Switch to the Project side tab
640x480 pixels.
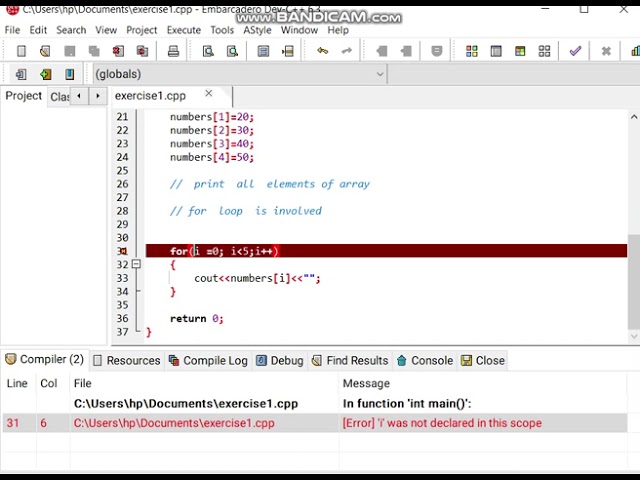[x=24, y=96]
